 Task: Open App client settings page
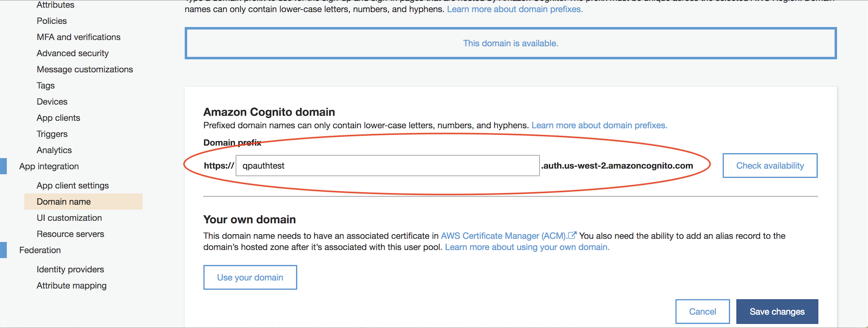73,185
